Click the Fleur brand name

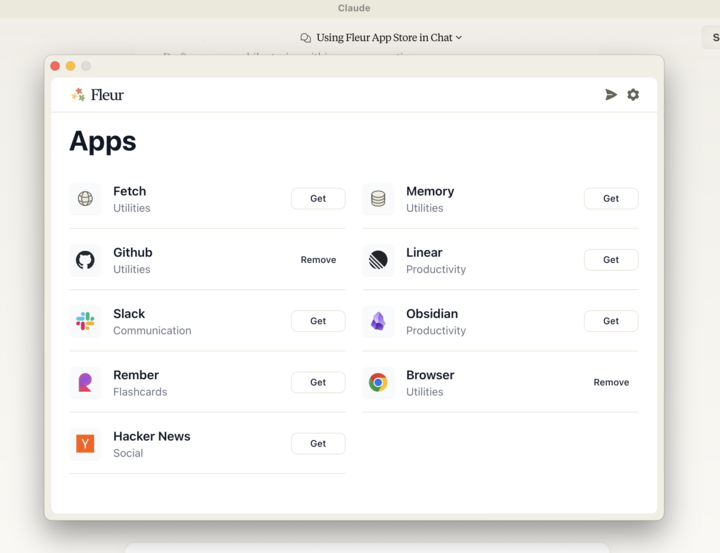107,95
